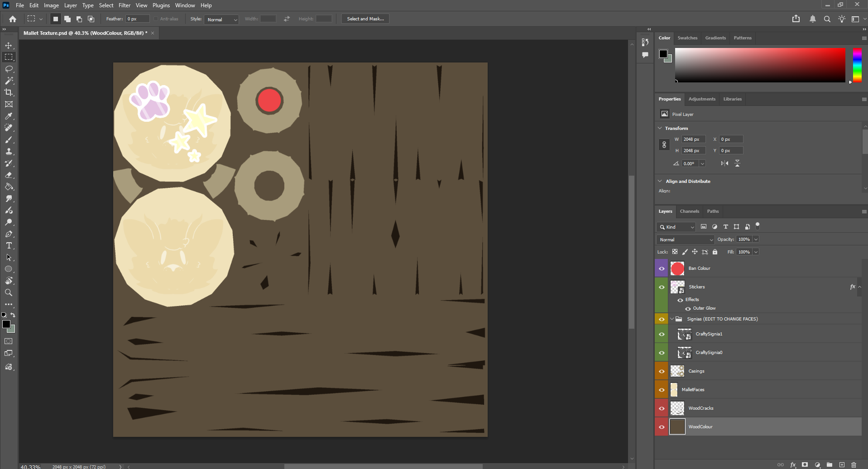Collapse the Signias group in Layers panel
This screenshot has height=469, width=868.
click(671, 319)
